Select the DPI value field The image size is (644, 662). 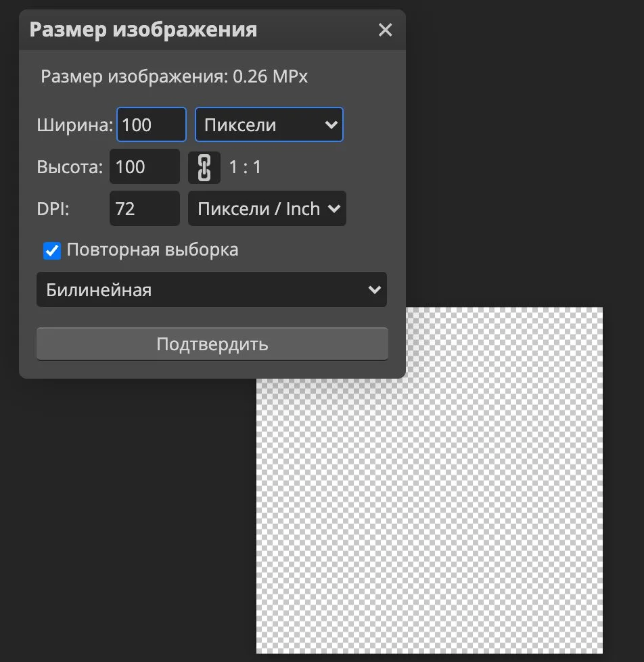coord(144,208)
